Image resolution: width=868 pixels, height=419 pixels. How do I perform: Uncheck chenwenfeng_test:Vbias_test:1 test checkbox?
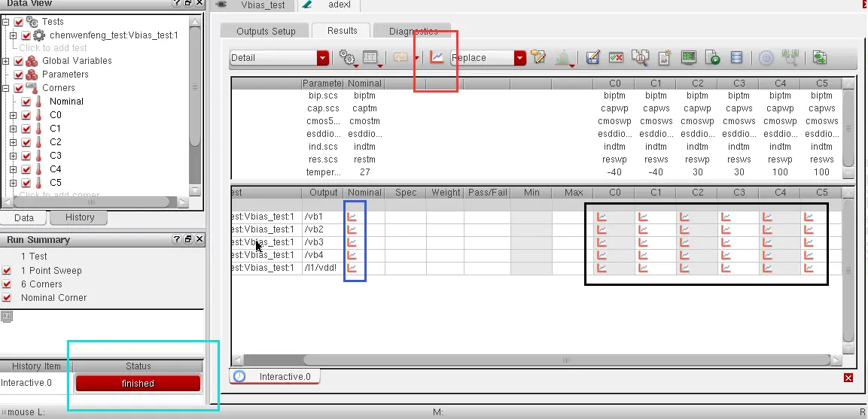point(26,35)
